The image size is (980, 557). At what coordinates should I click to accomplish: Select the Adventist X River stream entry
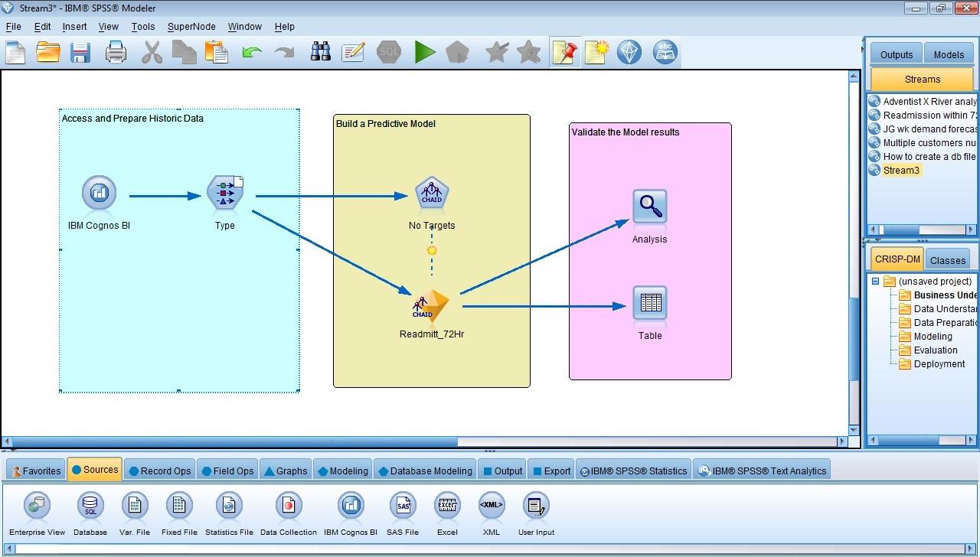pyautogui.click(x=929, y=101)
